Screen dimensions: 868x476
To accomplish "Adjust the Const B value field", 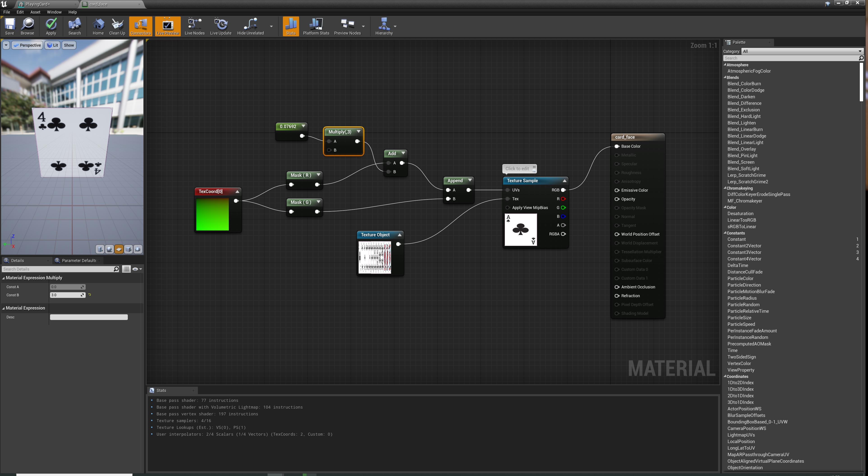I will 67,295.
